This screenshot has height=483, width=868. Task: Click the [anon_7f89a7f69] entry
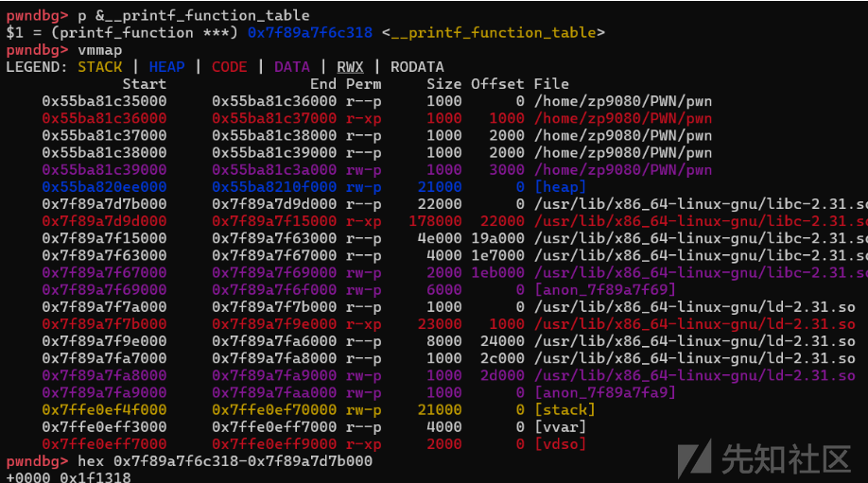pyautogui.click(x=604, y=290)
